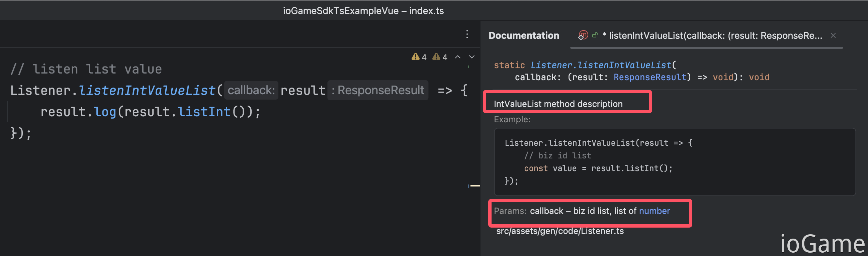The height and width of the screenshot is (256, 868).
Task: Click the callback: inlay hint in editor
Action: tap(251, 90)
